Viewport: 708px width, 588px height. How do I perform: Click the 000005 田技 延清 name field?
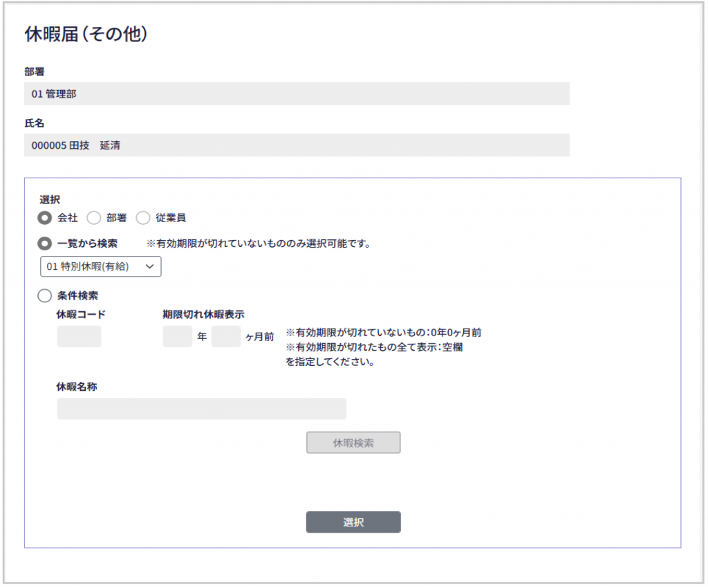point(297,145)
